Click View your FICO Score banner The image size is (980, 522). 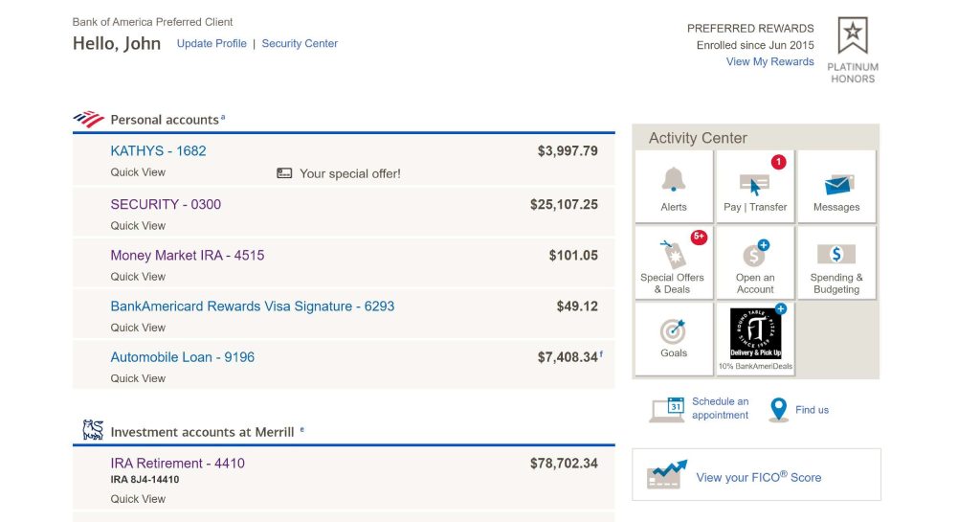click(x=756, y=477)
